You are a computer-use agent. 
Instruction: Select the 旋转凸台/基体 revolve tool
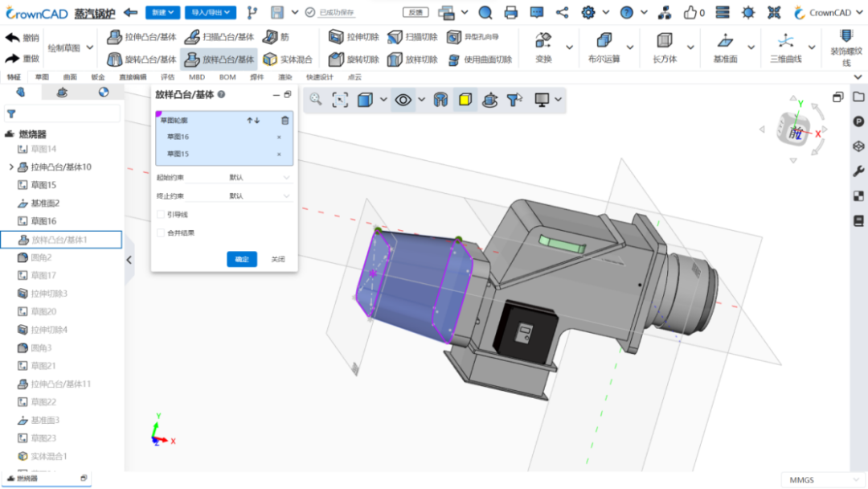(141, 60)
